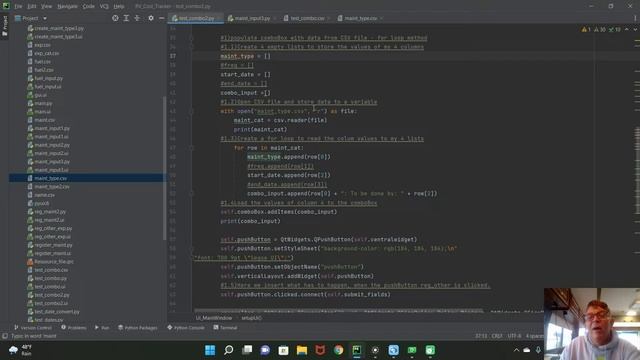The width and height of the screenshot is (640, 360).
Task: Select fuel_input.py in the Project tree
Action: (x=48, y=78)
